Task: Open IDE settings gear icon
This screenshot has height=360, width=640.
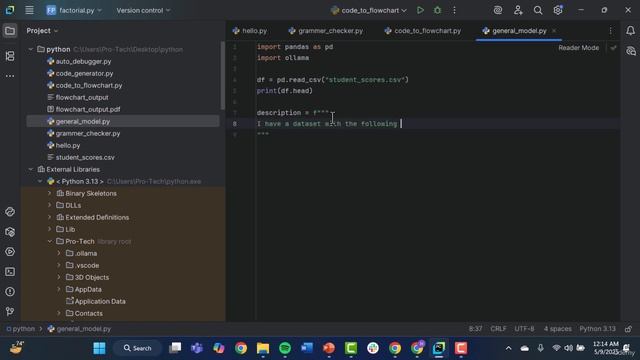Action: [558, 10]
